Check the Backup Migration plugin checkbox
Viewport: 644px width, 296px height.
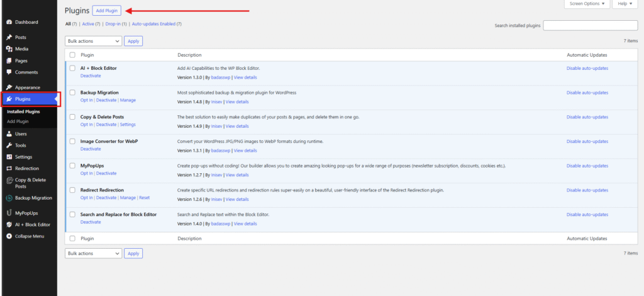point(72,93)
